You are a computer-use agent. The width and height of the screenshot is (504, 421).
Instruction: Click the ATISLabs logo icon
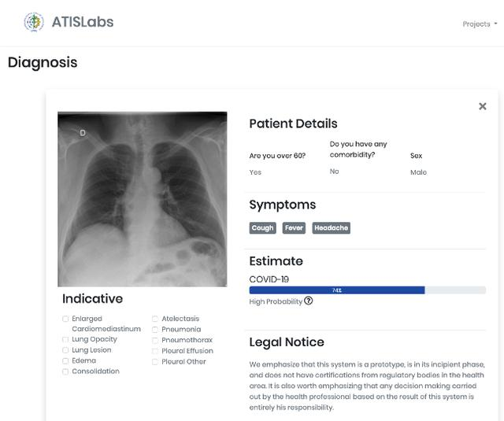pos(34,22)
